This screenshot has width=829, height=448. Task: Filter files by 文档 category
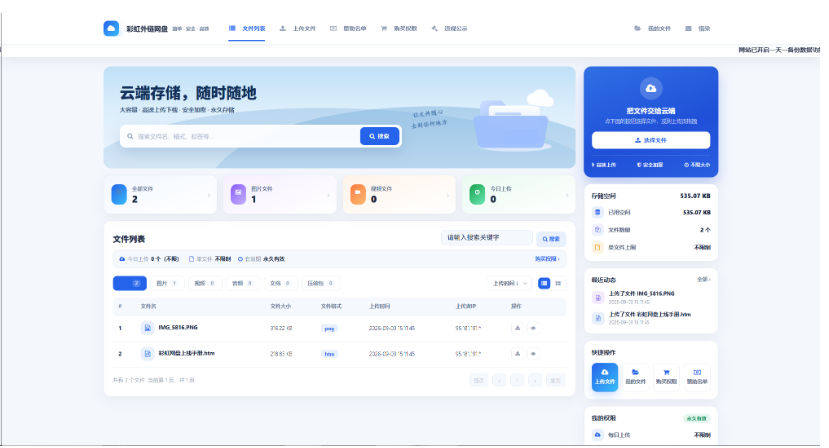pyautogui.click(x=281, y=284)
